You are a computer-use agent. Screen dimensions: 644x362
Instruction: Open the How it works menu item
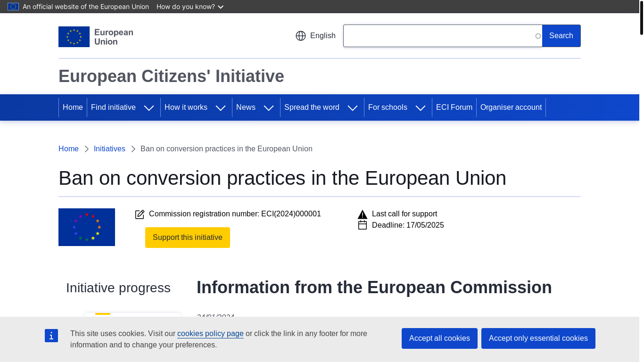[x=186, y=107]
